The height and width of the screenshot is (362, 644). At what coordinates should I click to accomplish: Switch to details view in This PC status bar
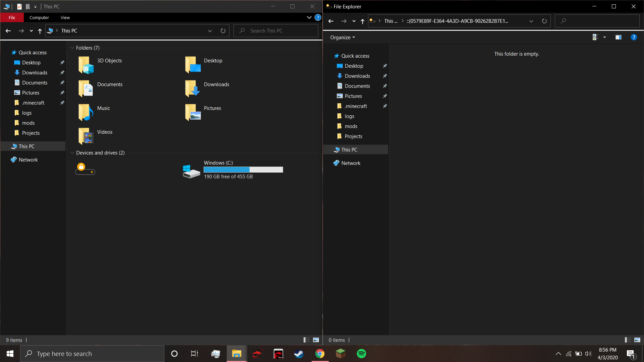click(x=307, y=340)
